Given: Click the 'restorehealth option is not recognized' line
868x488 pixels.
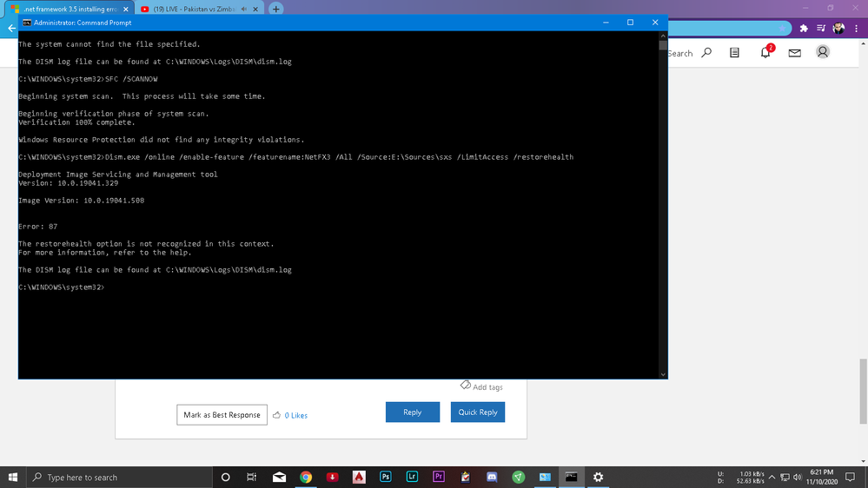Looking at the screenshot, I should 146,243.
